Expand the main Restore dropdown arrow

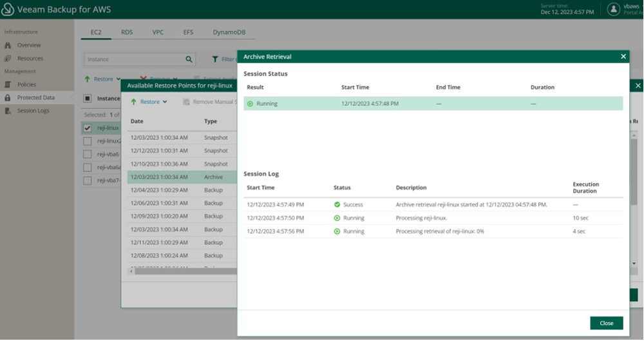118,79
